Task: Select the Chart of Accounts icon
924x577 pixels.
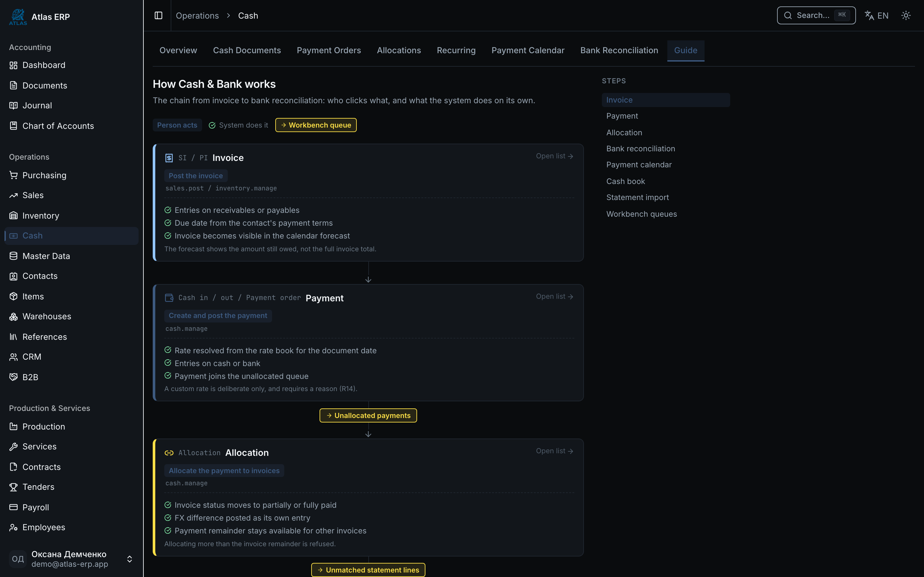Action: pyautogui.click(x=13, y=126)
